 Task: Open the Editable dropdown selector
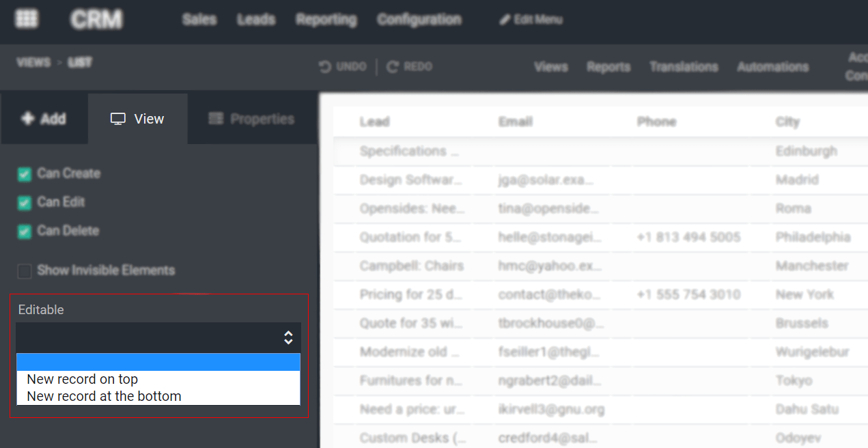point(158,337)
